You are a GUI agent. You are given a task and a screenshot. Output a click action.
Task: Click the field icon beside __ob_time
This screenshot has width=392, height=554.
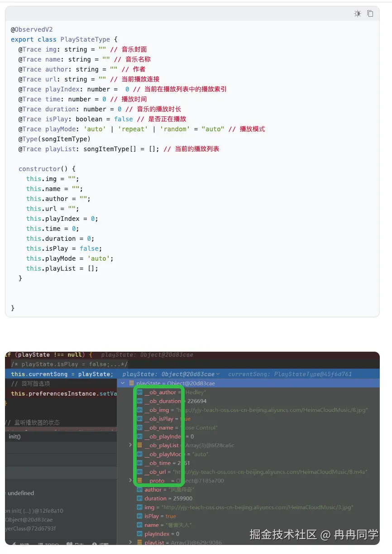coord(139,463)
